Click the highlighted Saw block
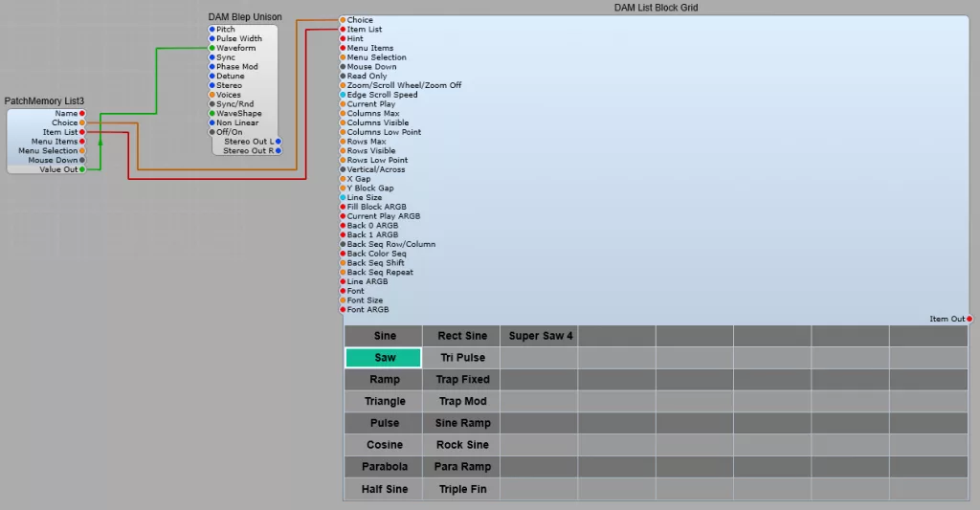 [384, 358]
